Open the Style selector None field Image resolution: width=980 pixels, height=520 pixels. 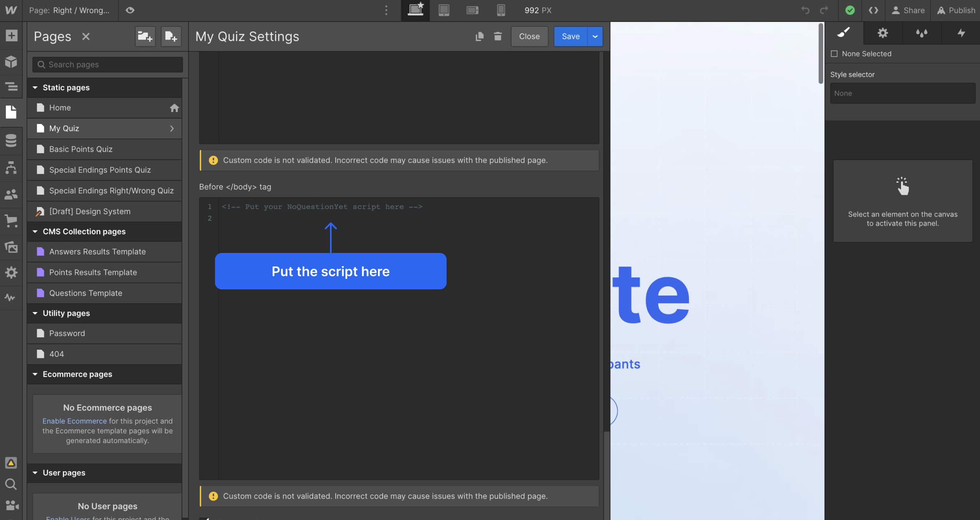tap(903, 93)
